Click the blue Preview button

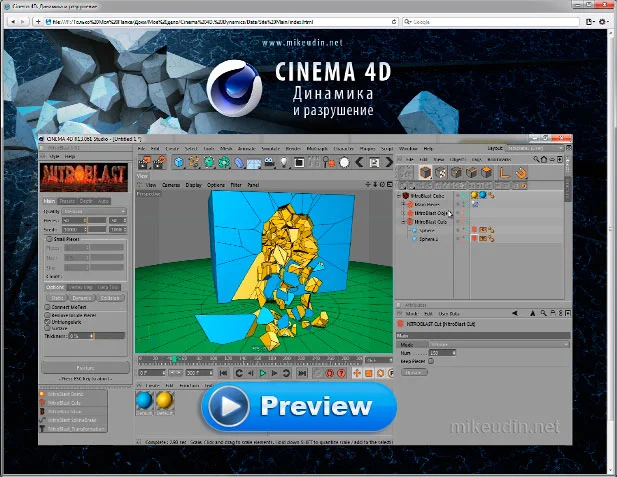point(299,407)
